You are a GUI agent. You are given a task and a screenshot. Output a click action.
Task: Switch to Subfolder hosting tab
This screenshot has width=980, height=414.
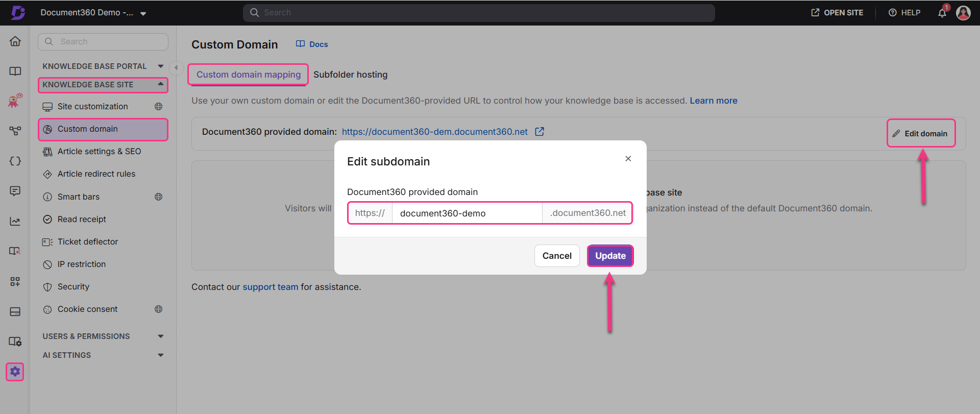click(350, 75)
